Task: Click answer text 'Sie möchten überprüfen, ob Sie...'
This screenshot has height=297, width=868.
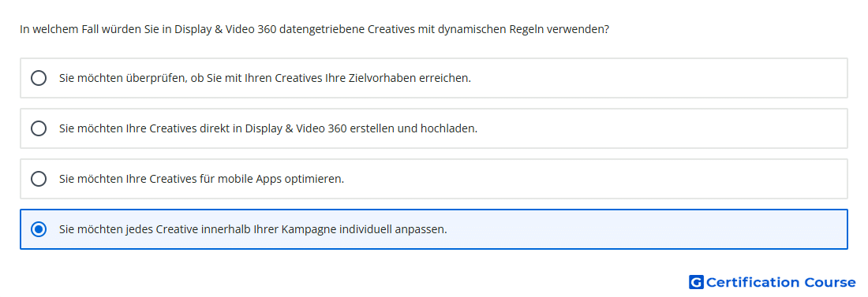Action: pyautogui.click(x=265, y=78)
